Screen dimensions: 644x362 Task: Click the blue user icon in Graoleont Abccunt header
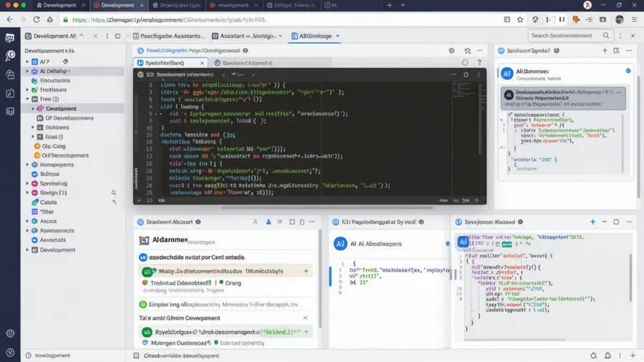click(x=268, y=222)
